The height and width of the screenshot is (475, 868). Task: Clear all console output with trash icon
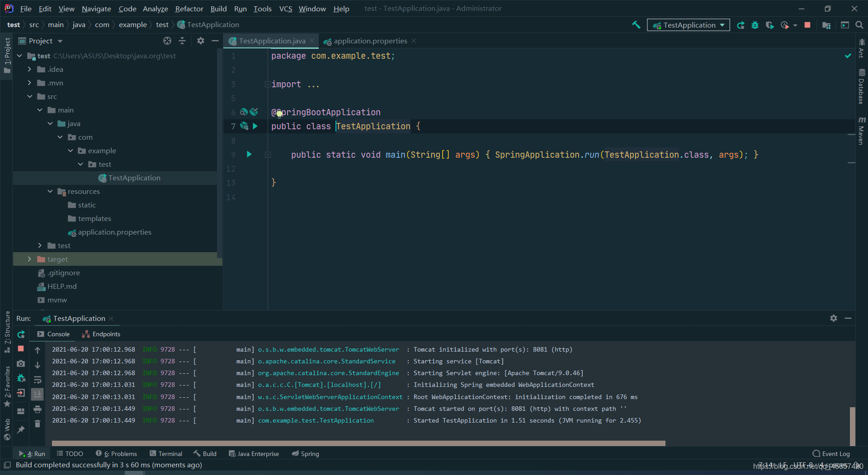click(x=38, y=424)
